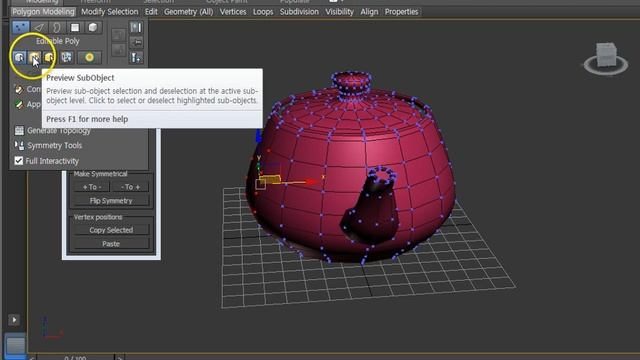Click the '+ To -' symmetry button
The height and width of the screenshot is (360, 640).
tap(92, 187)
